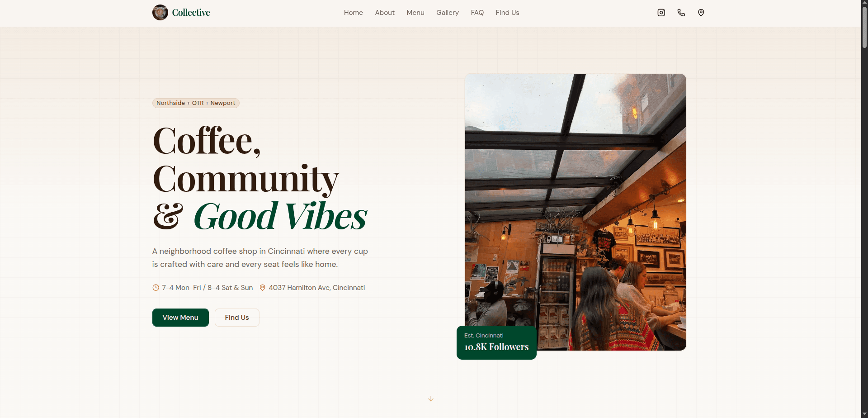Click the location pin beside address
The image size is (868, 418).
click(262, 288)
